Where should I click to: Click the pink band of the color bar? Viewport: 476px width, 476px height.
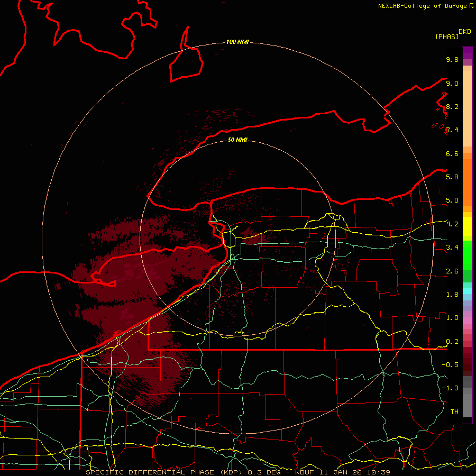pyautogui.click(x=467, y=321)
